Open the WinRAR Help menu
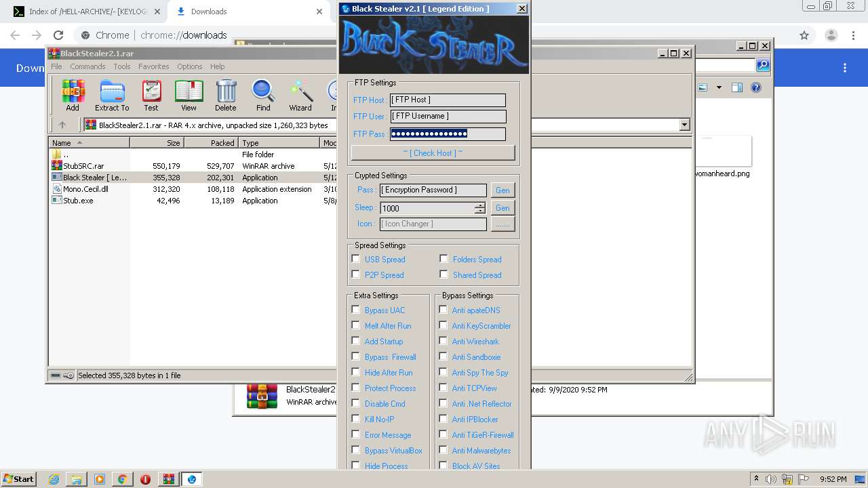The image size is (868, 488). coord(217,66)
